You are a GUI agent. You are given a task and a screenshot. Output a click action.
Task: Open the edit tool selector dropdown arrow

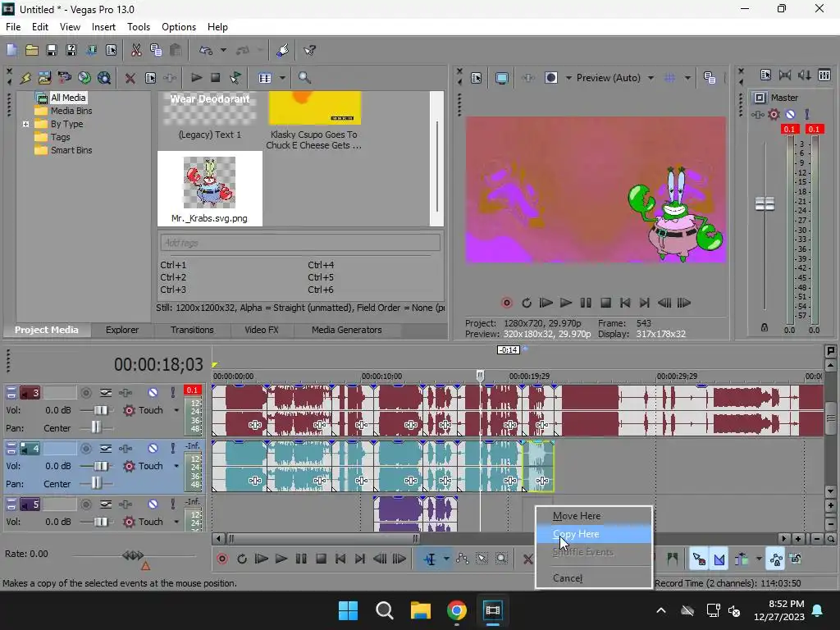445,559
